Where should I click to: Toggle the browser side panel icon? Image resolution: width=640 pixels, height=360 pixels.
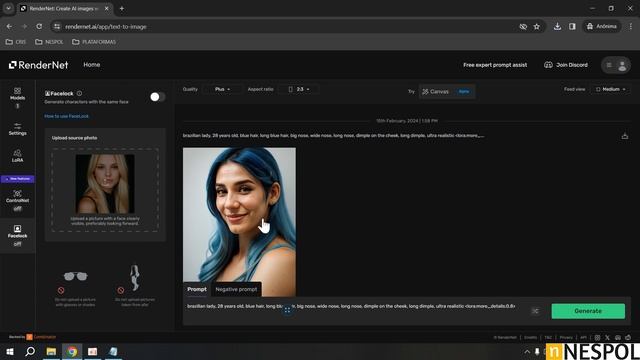click(572, 27)
